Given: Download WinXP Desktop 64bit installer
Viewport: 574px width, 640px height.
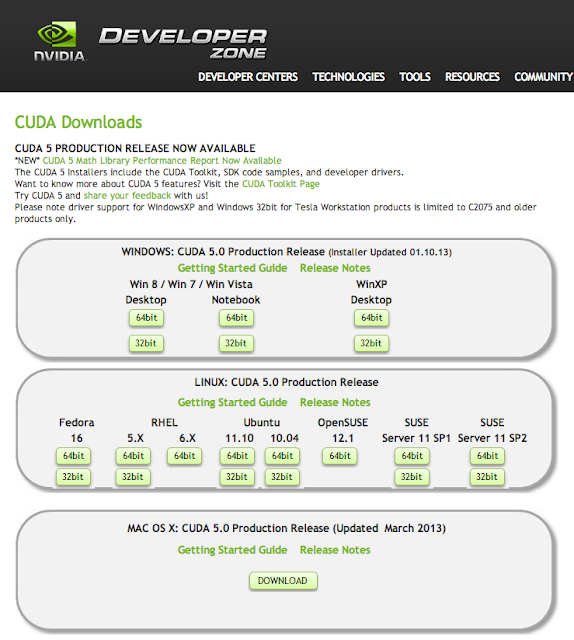Looking at the screenshot, I should pyautogui.click(x=372, y=318).
